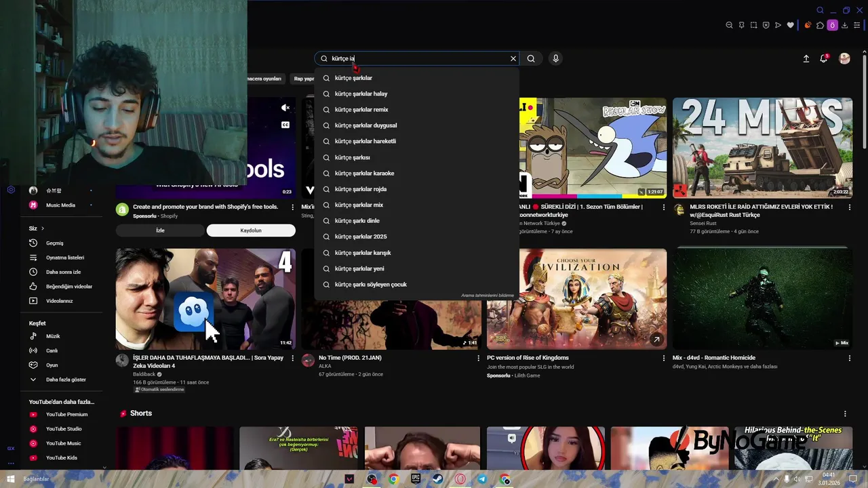This screenshot has height=488, width=868.
Task: Open Telegram from the taskbar
Action: point(482,479)
